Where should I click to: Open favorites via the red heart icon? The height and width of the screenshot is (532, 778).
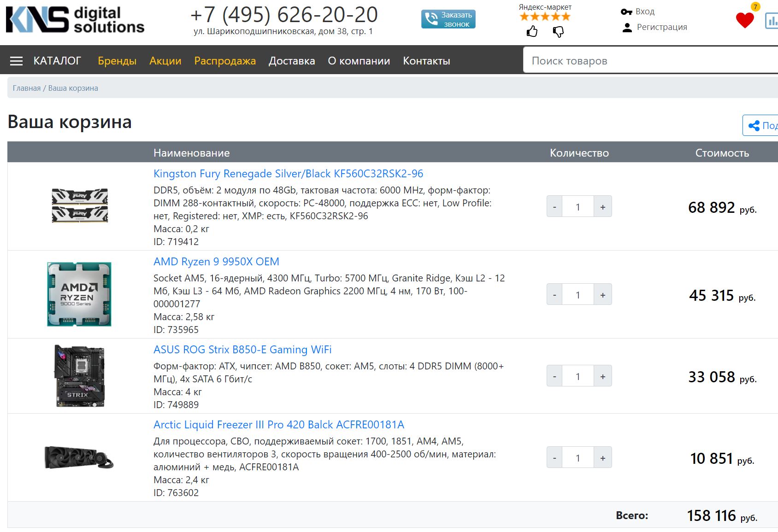pos(745,20)
